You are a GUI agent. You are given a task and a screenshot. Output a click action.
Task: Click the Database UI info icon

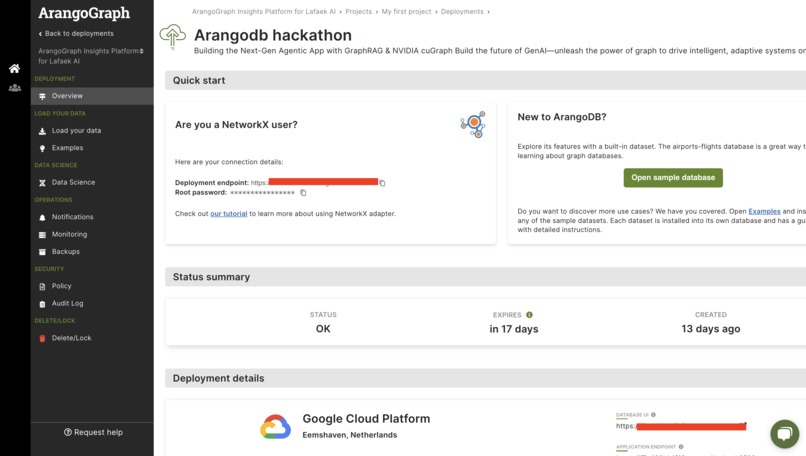(653, 415)
